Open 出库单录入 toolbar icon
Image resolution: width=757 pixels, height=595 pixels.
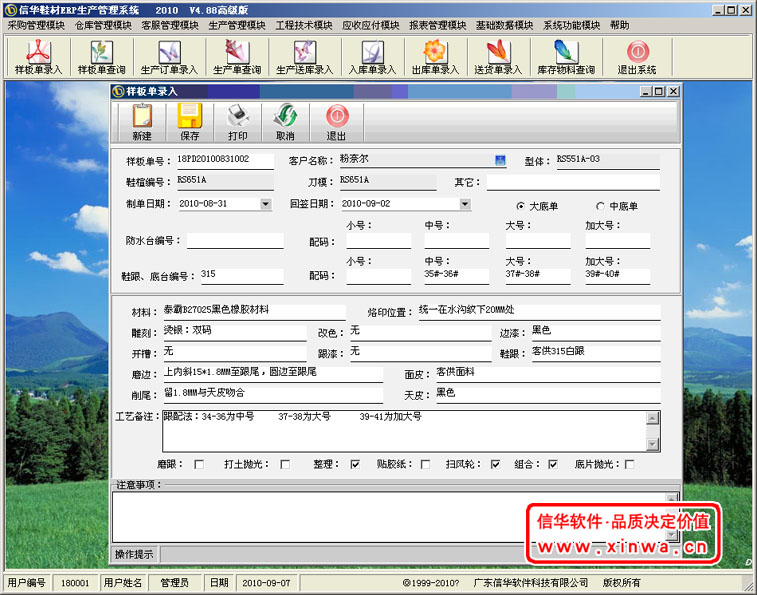[x=435, y=57]
